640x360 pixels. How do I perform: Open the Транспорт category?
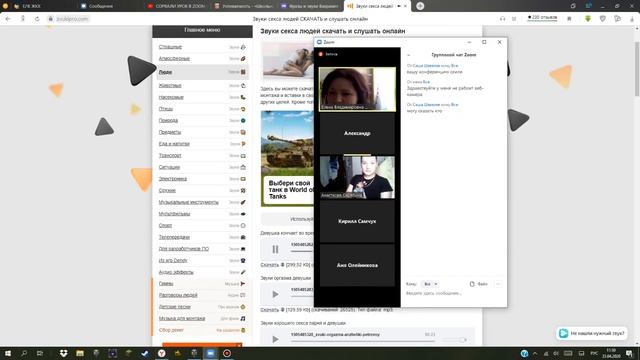coord(170,156)
